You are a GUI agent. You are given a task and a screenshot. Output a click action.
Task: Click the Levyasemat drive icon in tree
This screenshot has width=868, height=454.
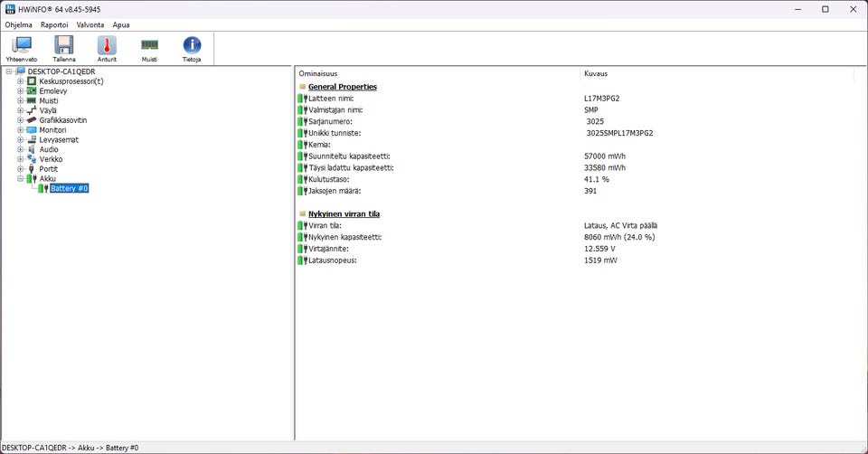(32, 139)
